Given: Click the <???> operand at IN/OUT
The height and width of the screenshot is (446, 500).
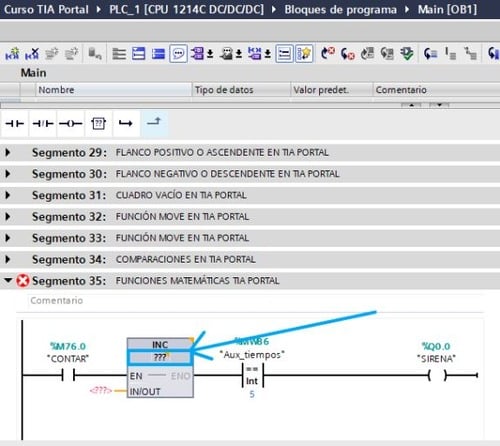Looking at the screenshot, I should (101, 390).
